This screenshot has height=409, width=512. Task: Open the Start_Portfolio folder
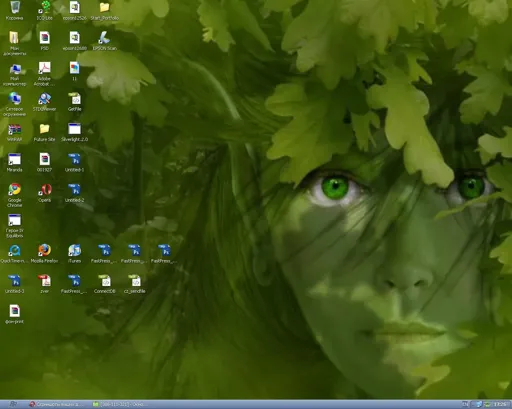105,11
